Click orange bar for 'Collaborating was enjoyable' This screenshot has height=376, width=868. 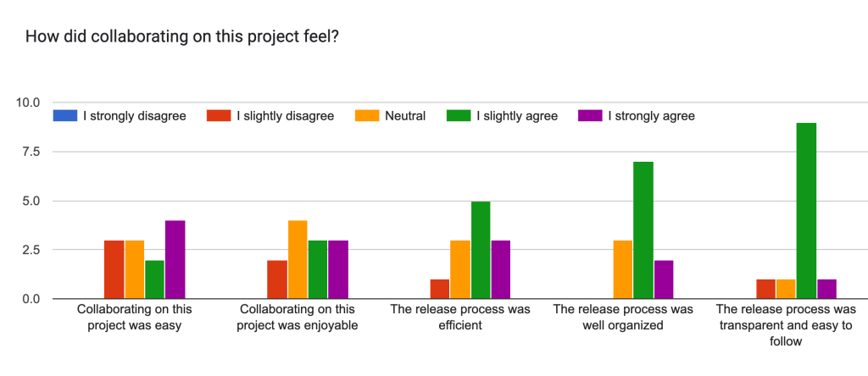click(x=298, y=260)
